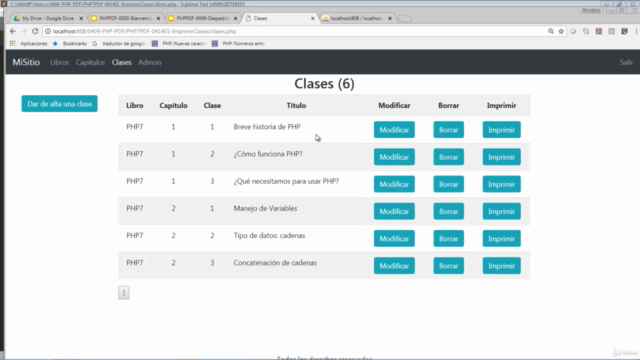Screen dimensions: 640x360
Task: Switch to the My Drive - Google Drive tab
Action: [48, 18]
